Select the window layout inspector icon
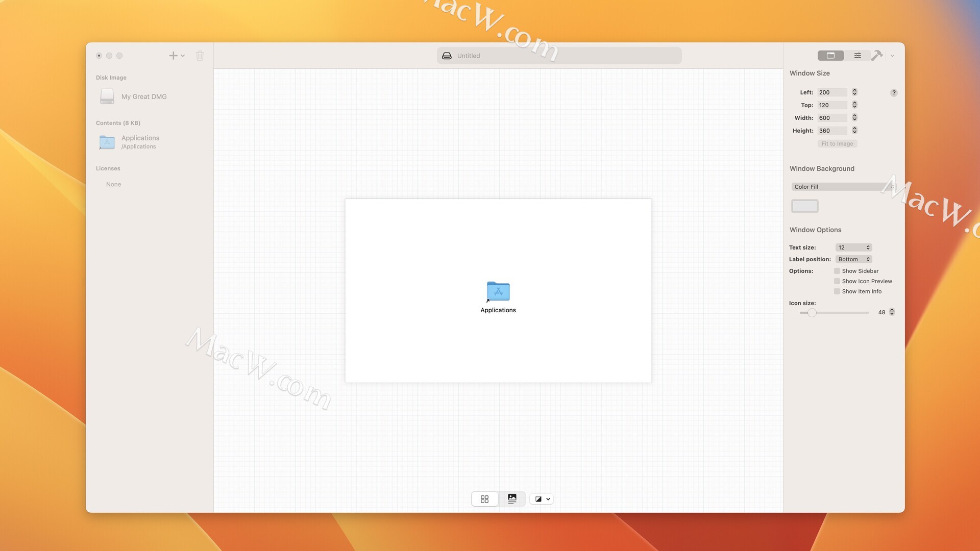This screenshot has height=551, width=980. pyautogui.click(x=830, y=56)
